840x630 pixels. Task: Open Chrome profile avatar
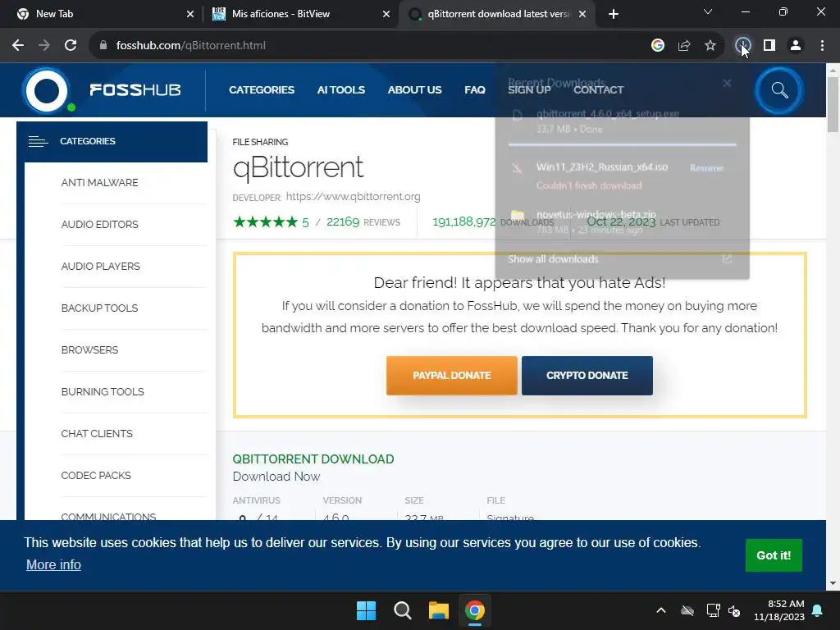point(796,46)
